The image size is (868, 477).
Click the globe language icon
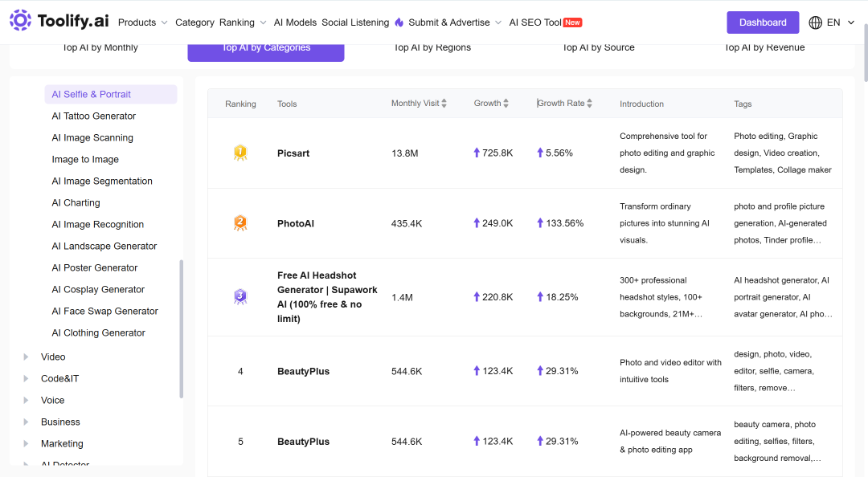[x=815, y=22]
